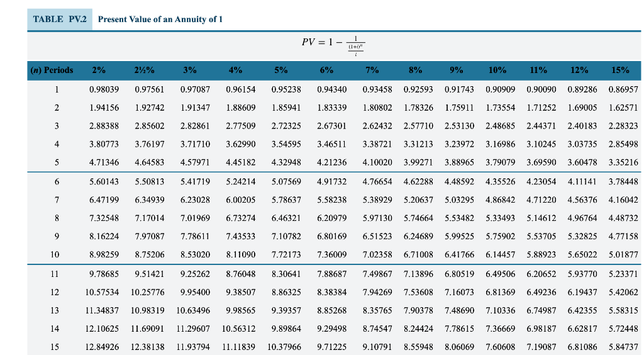Click the value 5.84737
Image resolution: width=644 pixels, height=355 pixels.
[x=623, y=347]
